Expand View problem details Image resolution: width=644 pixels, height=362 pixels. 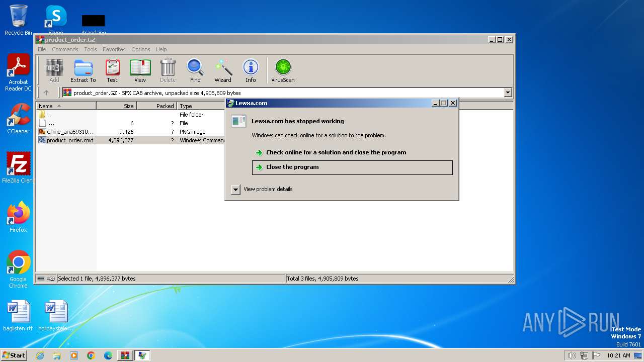263,189
